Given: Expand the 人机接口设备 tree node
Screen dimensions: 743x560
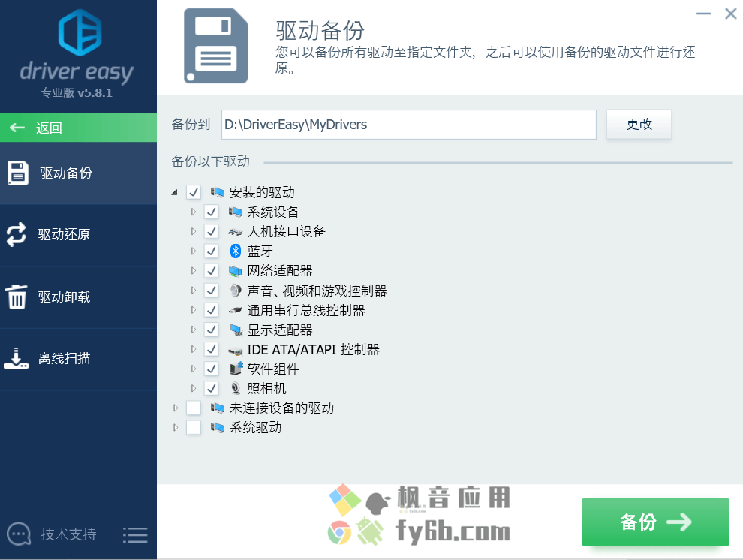Looking at the screenshot, I should click(194, 232).
